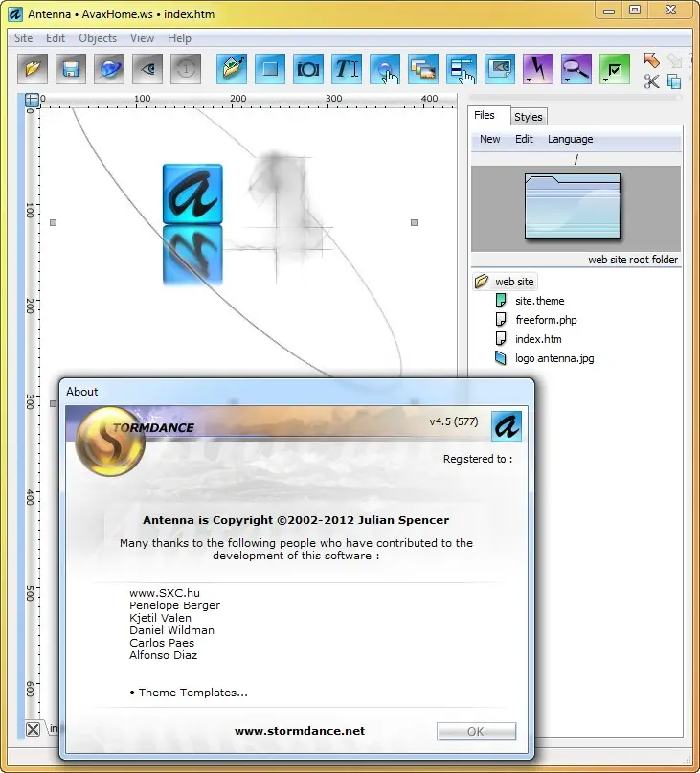Screen dimensions: 700x773
Task: Select the Text tool
Action: click(x=347, y=69)
